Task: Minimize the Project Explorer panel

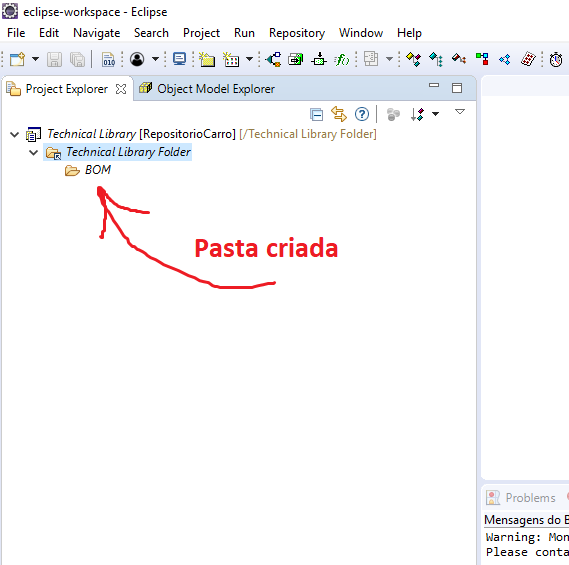Action: (x=434, y=86)
